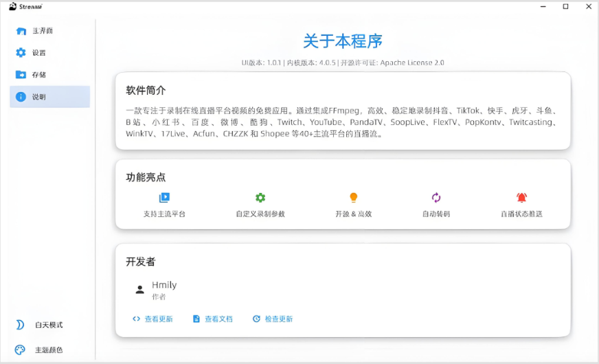This screenshot has width=599, height=364.
Task: Click the settings gear icon in sidebar
Action: click(x=21, y=53)
